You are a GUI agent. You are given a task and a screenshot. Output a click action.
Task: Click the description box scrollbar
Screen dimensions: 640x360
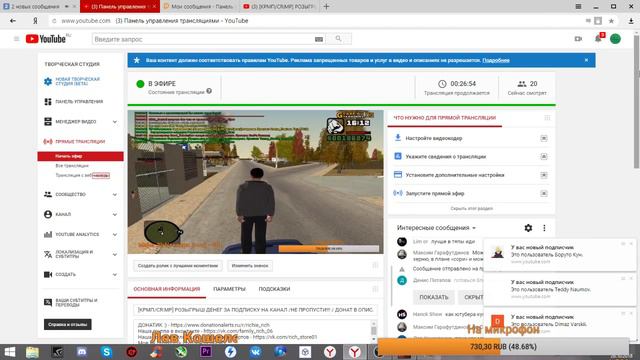pyautogui.click(x=373, y=331)
